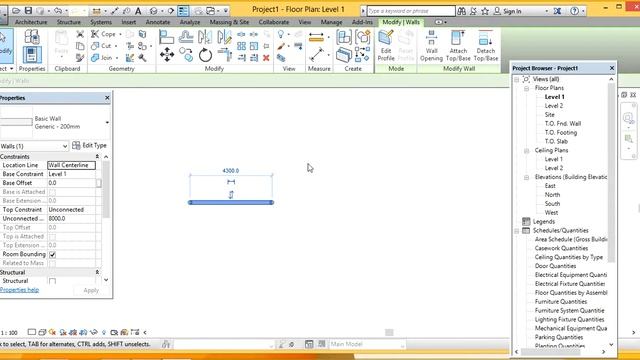This screenshot has height=360, width=640.
Task: Click the Properties palette icon in ribbon
Action: pos(32,55)
